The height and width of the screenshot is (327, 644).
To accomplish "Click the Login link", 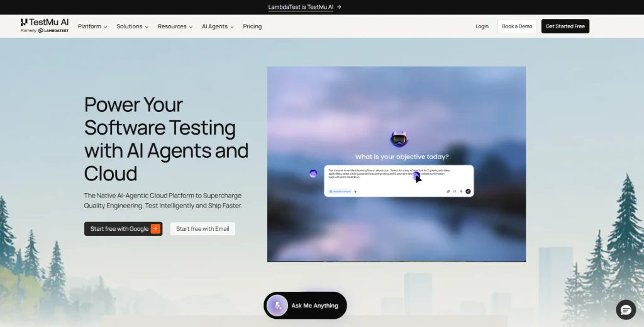I will [482, 26].
